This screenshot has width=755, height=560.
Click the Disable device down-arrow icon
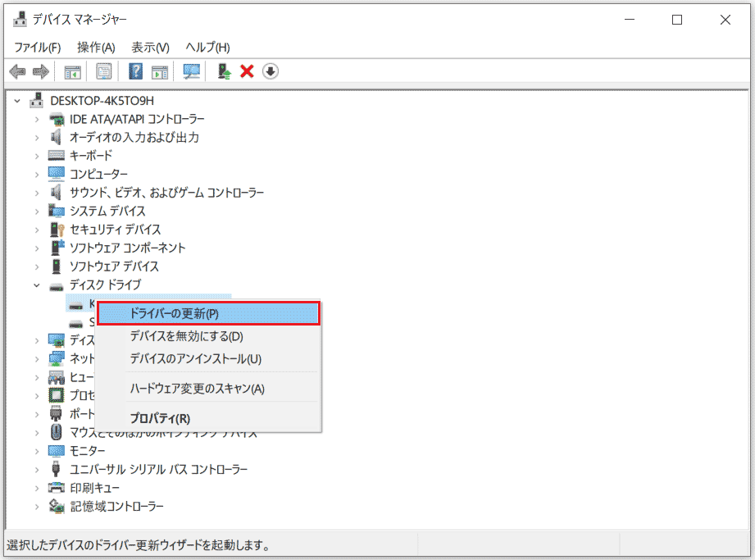(271, 72)
